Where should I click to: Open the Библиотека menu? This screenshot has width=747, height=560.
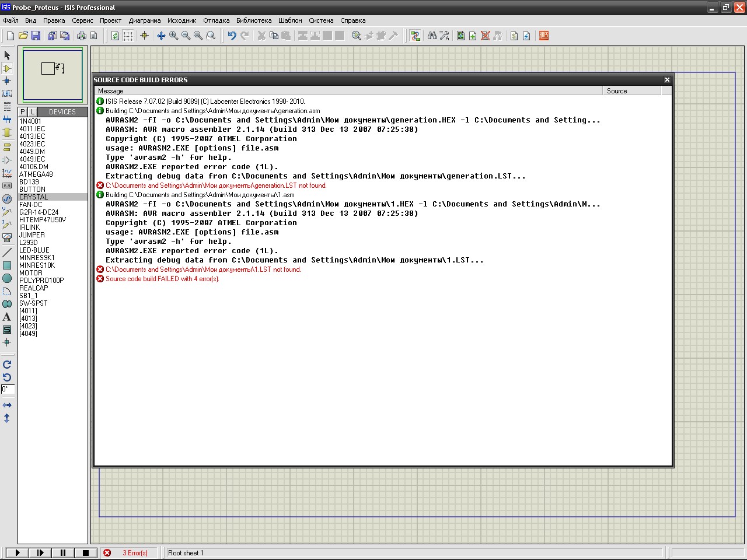pyautogui.click(x=253, y=20)
